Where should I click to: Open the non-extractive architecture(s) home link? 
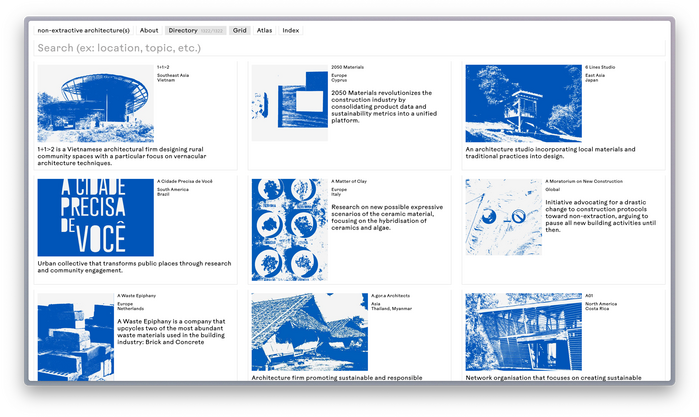tap(83, 30)
